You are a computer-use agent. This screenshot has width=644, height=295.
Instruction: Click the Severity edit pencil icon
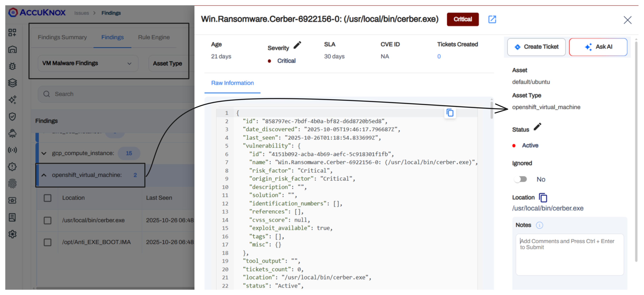(x=297, y=45)
